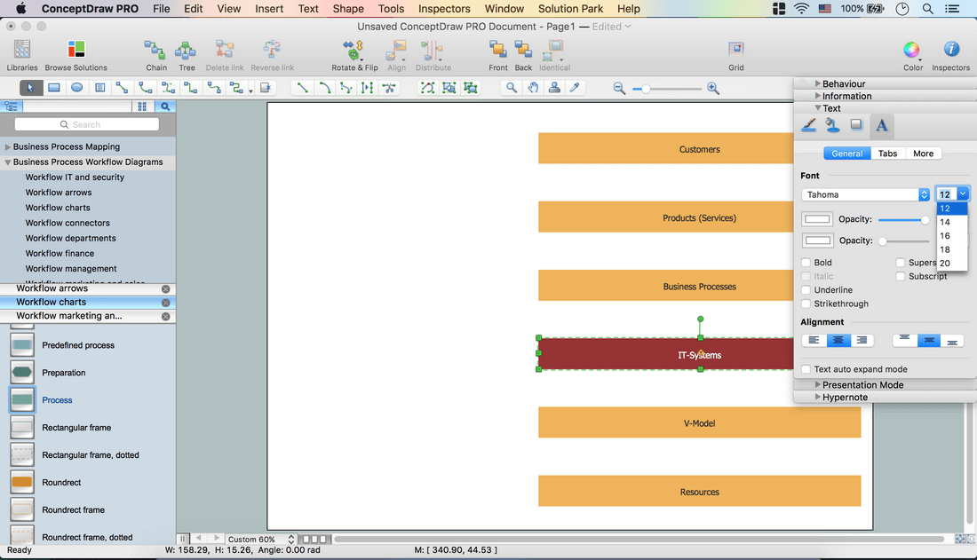The width and height of the screenshot is (977, 560).
Task: Select Workflow finance library
Action: (x=60, y=254)
